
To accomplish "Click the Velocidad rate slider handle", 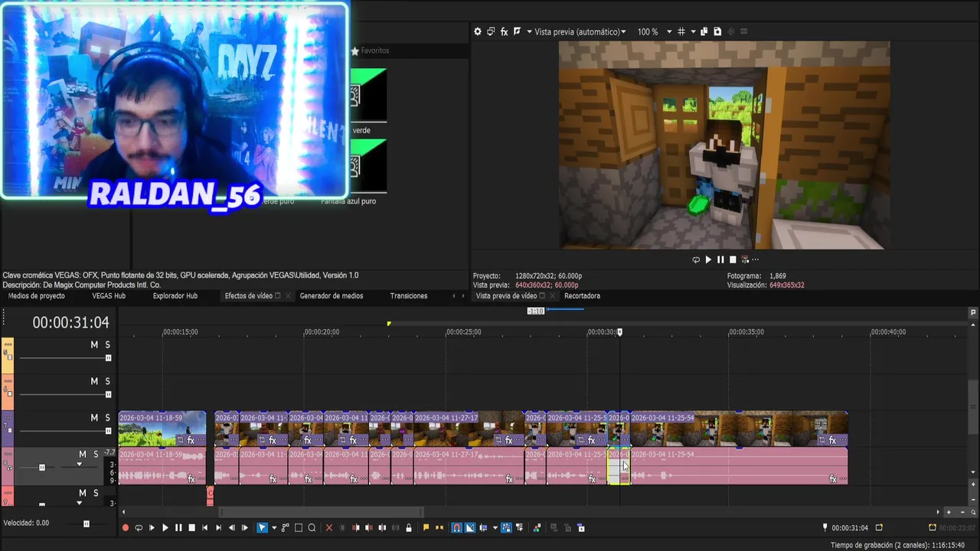I will 87,523.
